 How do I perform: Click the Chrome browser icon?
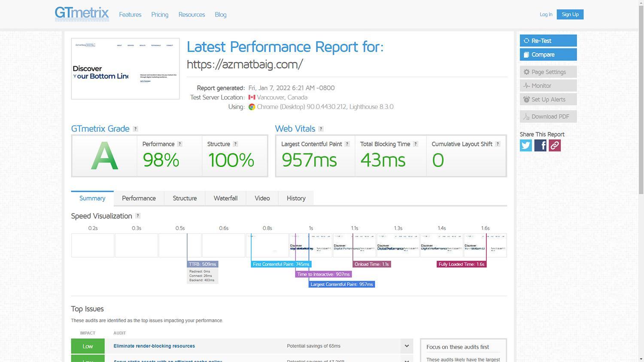[x=252, y=107]
